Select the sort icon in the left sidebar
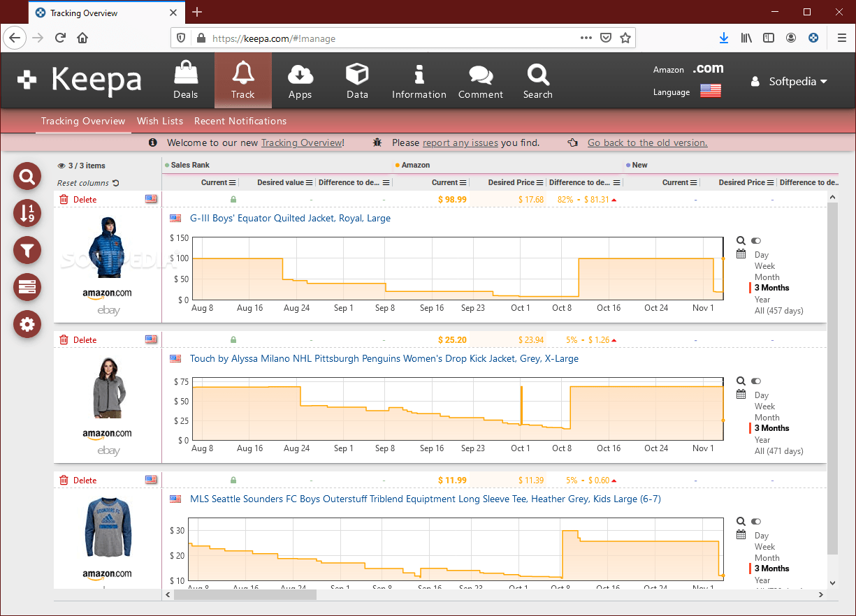856x616 pixels. (27, 213)
